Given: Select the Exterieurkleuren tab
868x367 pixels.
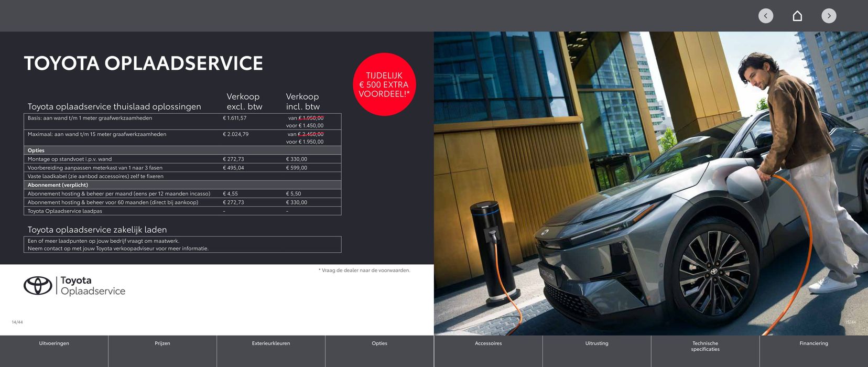Looking at the screenshot, I should (x=271, y=343).
